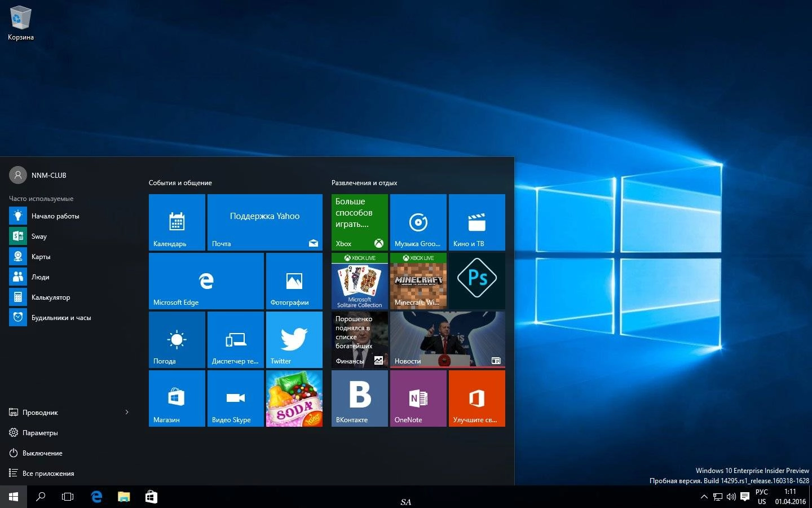812x508 pixels.
Task: Click the Развлечения и отдых group header
Action: (x=364, y=183)
